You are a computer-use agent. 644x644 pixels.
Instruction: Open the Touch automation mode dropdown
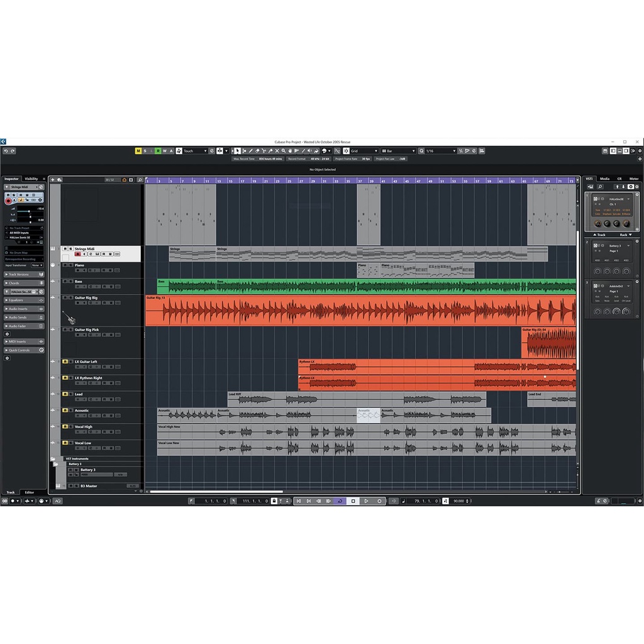tap(195, 151)
